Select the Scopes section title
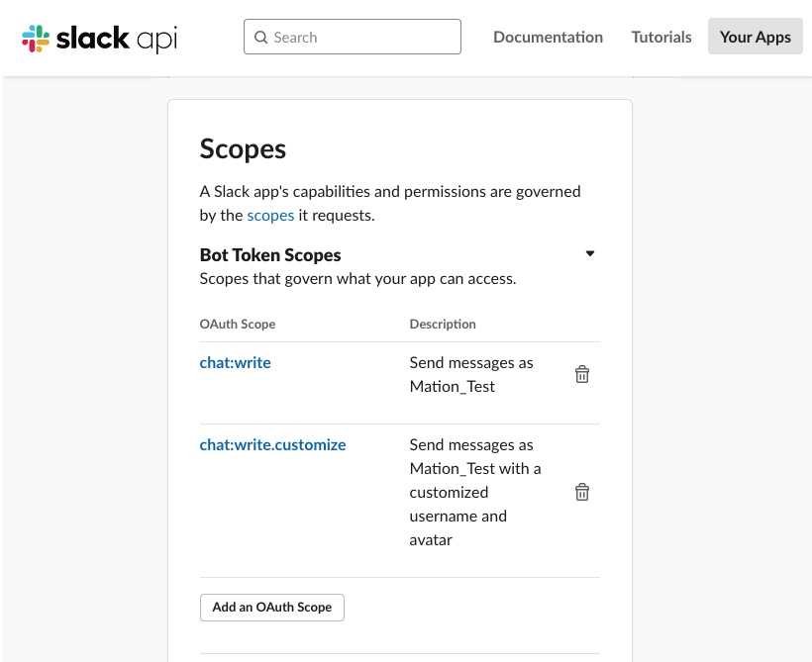Screen dimensions: 812x662 point(243,149)
